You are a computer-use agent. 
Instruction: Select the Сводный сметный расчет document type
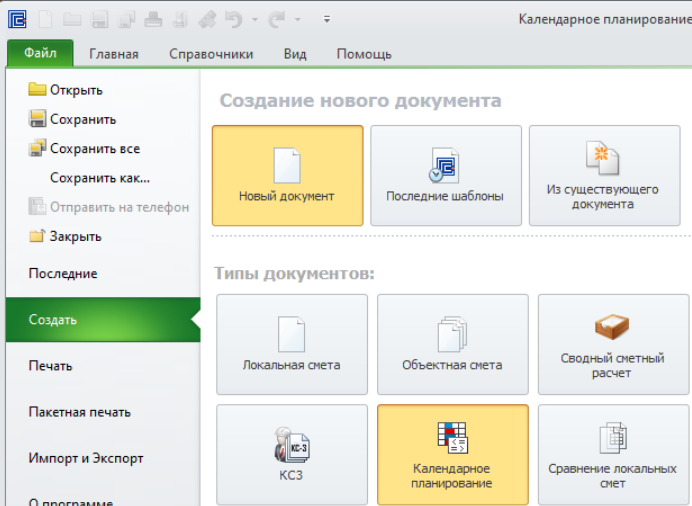(613, 345)
